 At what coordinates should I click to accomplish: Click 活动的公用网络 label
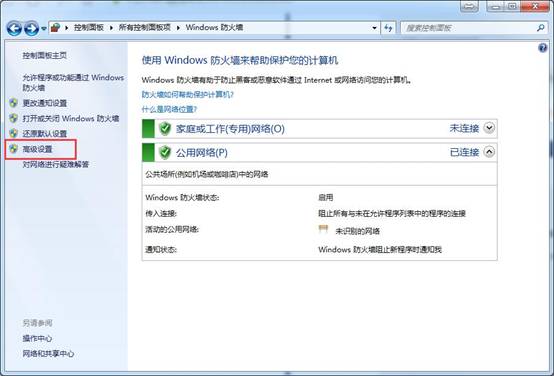point(172,230)
